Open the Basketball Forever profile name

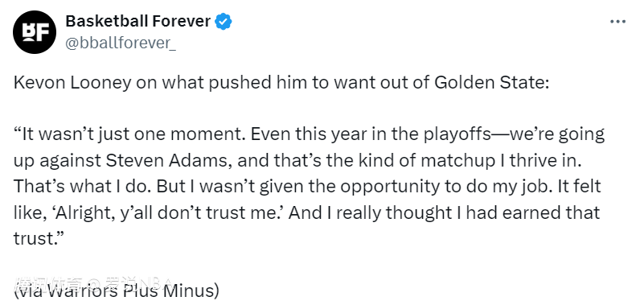pos(138,22)
